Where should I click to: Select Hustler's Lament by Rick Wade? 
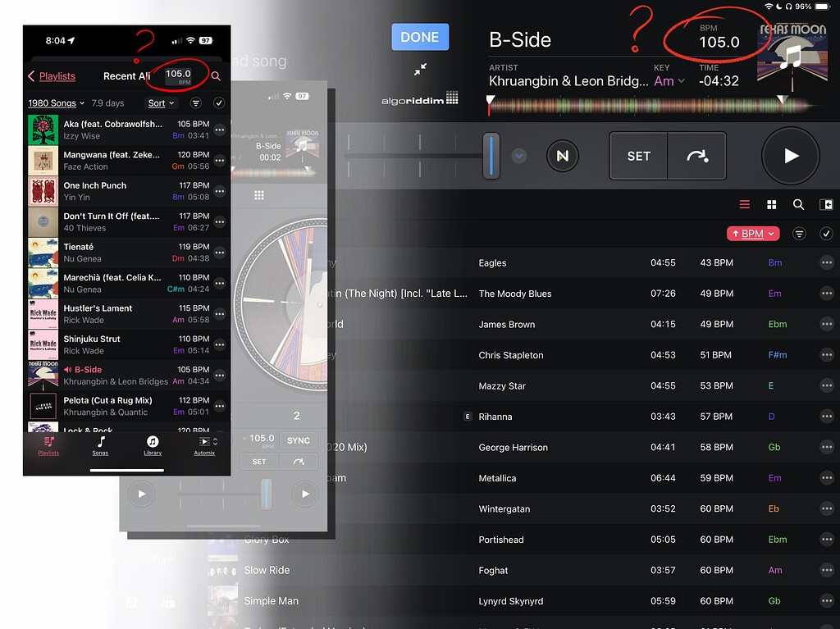[127, 314]
